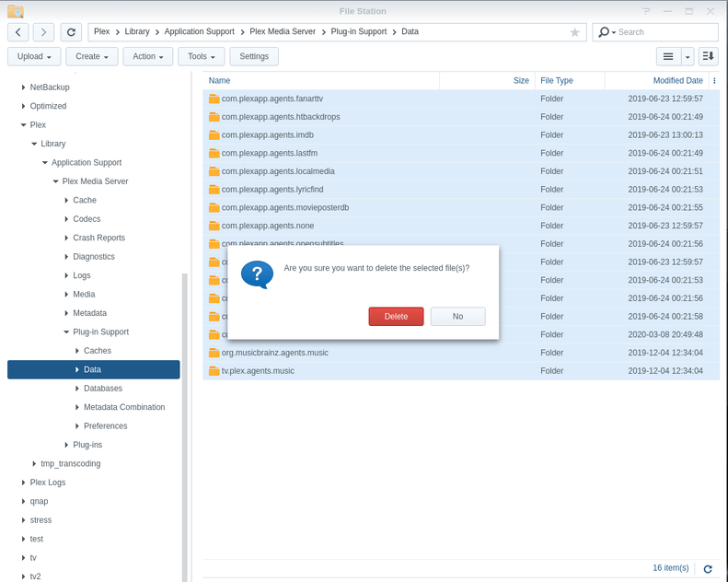The height and width of the screenshot is (582, 728).
Task: Select the com.plexapp.agents.lastfm row
Action: pyautogui.click(x=461, y=153)
